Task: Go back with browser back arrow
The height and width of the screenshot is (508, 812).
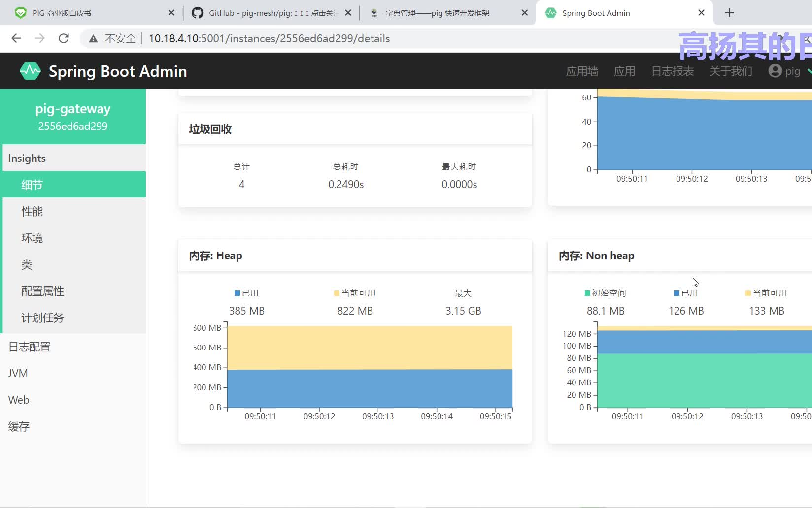Action: tap(16, 38)
